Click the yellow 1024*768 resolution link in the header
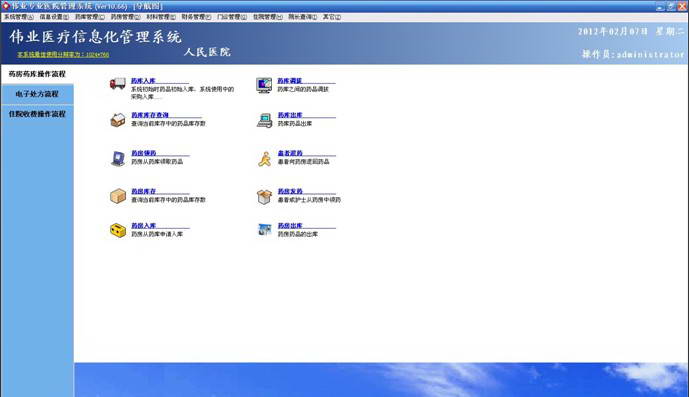This screenshot has width=689, height=397. pos(63,55)
